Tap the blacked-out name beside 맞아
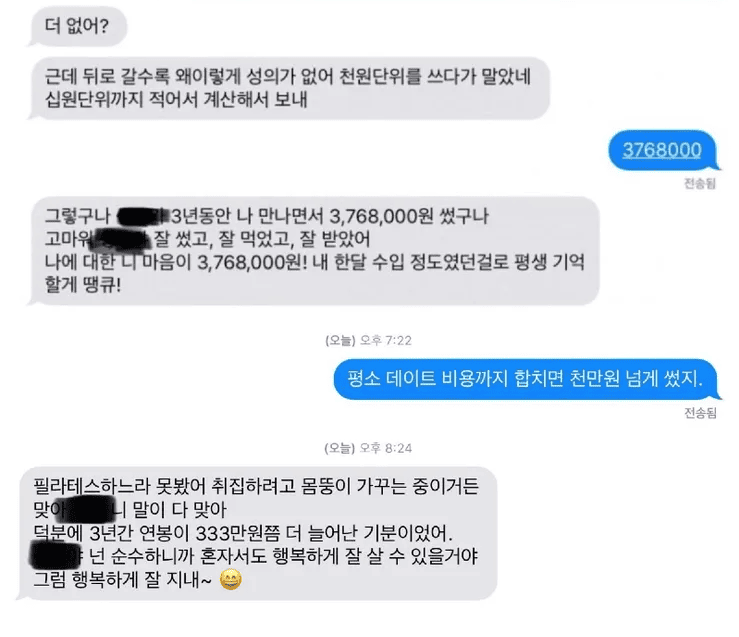Image resolution: width=739 pixels, height=637 pixels. [x=90, y=509]
